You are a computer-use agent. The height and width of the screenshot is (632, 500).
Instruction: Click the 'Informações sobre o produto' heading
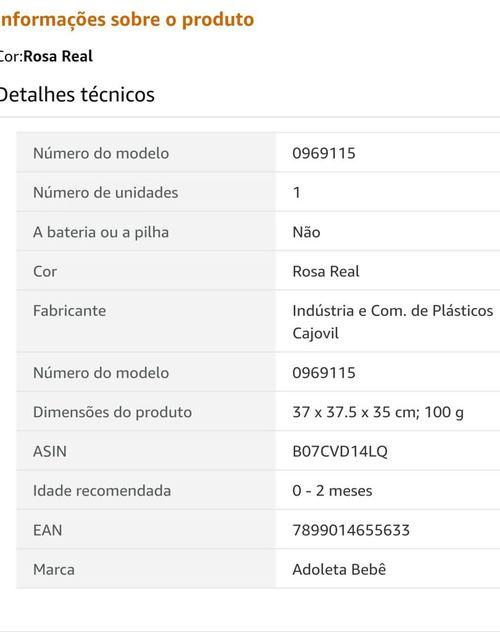tap(127, 19)
